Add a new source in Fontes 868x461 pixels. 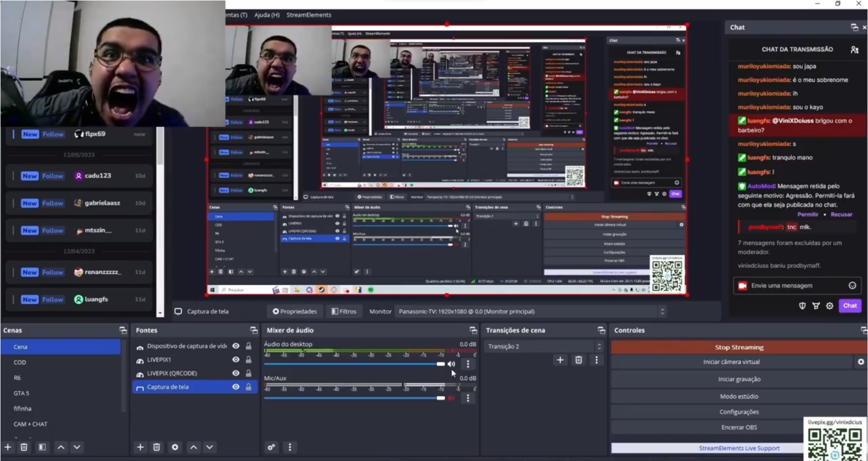coord(141,447)
